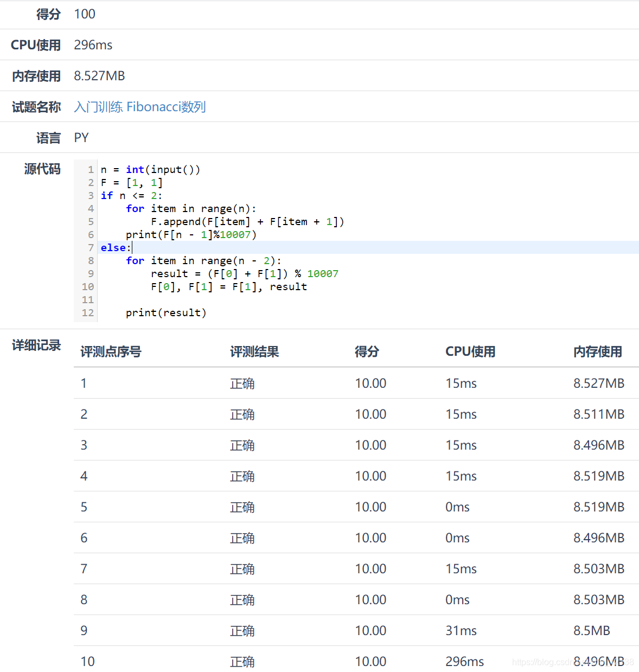639x672 pixels.
Task: Click test point number 4 in the table
Action: (x=84, y=476)
